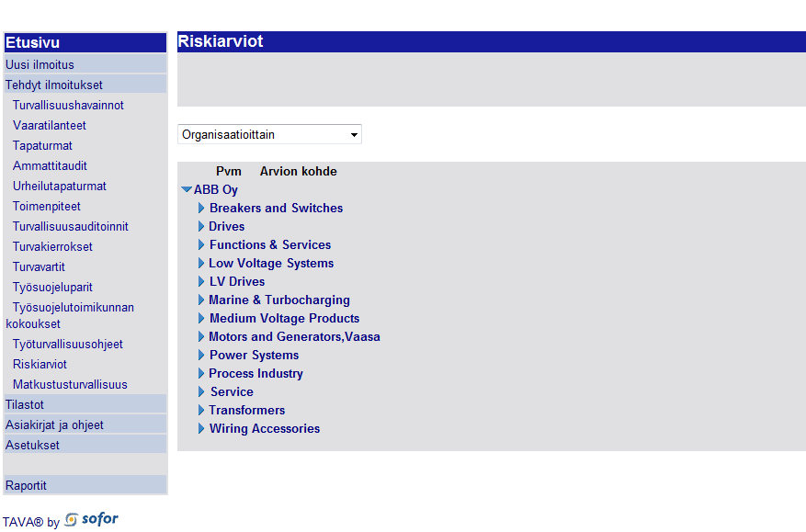Select Service tree item
Screen dimensions: 806x532
232,392
